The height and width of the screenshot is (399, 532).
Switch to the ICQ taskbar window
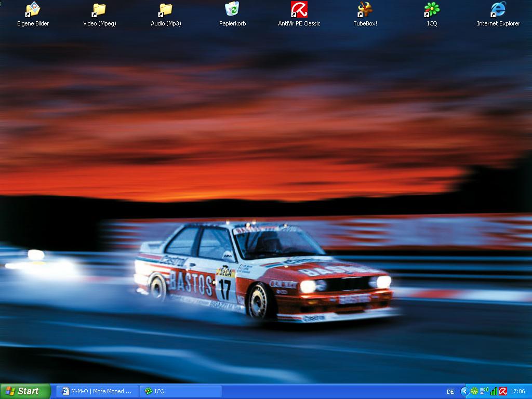click(x=180, y=391)
